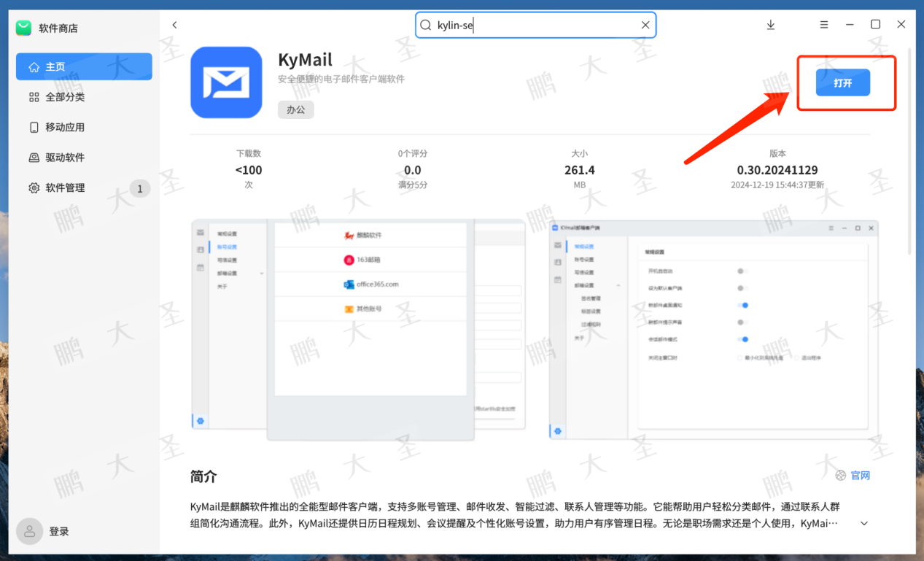Click the home icon beside 主页
Screen dimensions: 924x561
coord(34,67)
